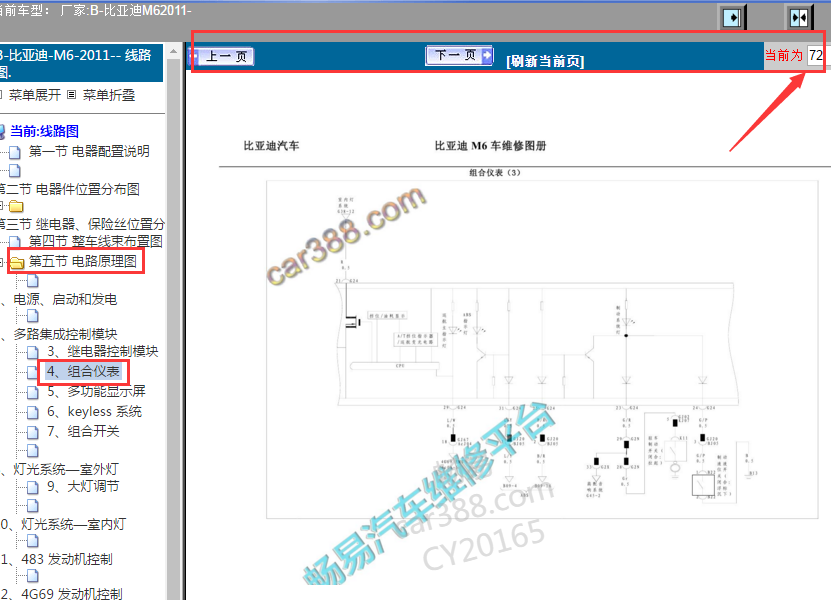Click page icon above 4G69 发动机控制
The height and width of the screenshot is (600, 831).
33,576
